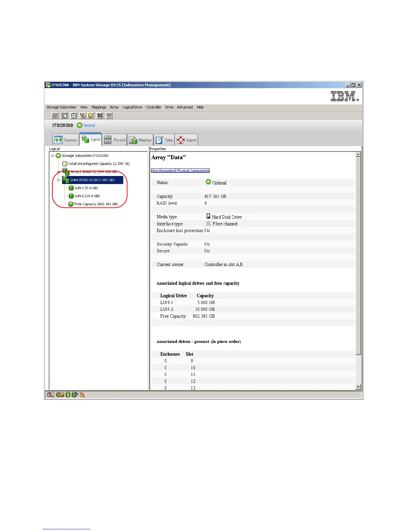This screenshot has height=532, width=411.
Task: Switch to the Summary tab
Action: click(x=66, y=140)
